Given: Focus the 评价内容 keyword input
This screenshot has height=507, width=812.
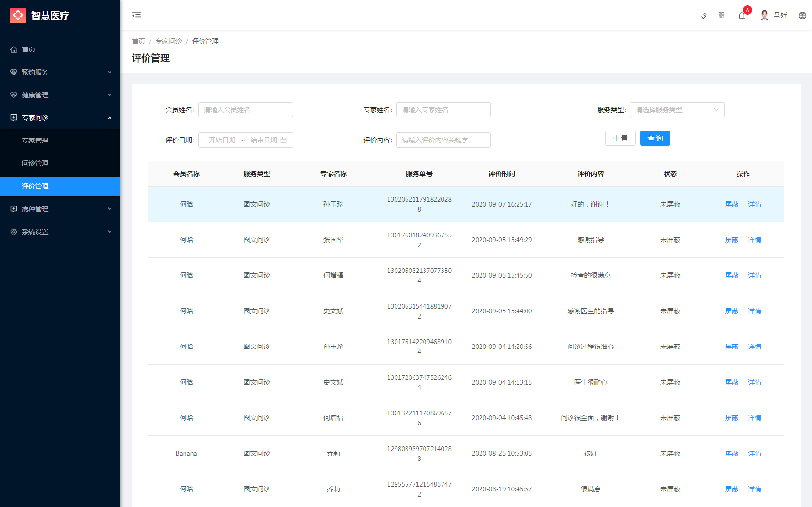Looking at the screenshot, I should click(x=443, y=140).
